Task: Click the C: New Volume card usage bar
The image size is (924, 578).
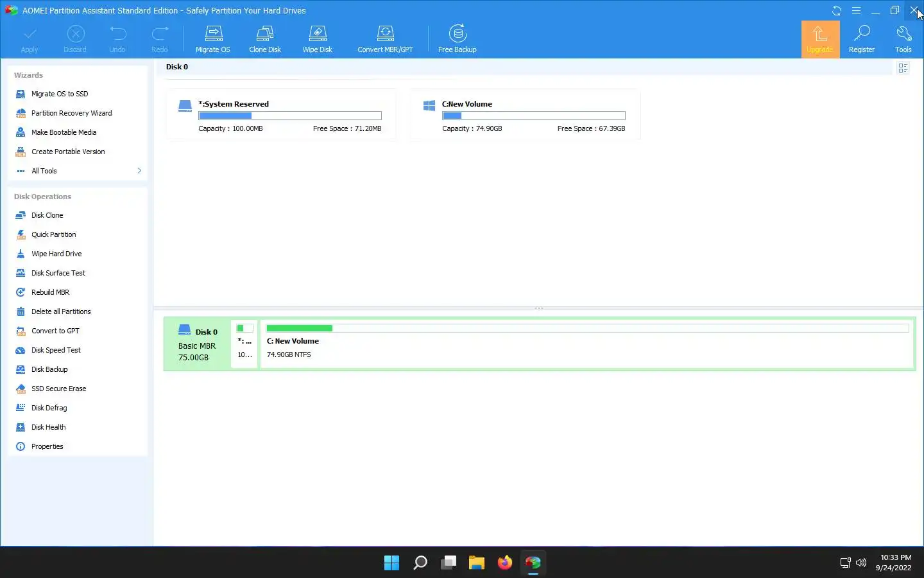Action: (534, 116)
